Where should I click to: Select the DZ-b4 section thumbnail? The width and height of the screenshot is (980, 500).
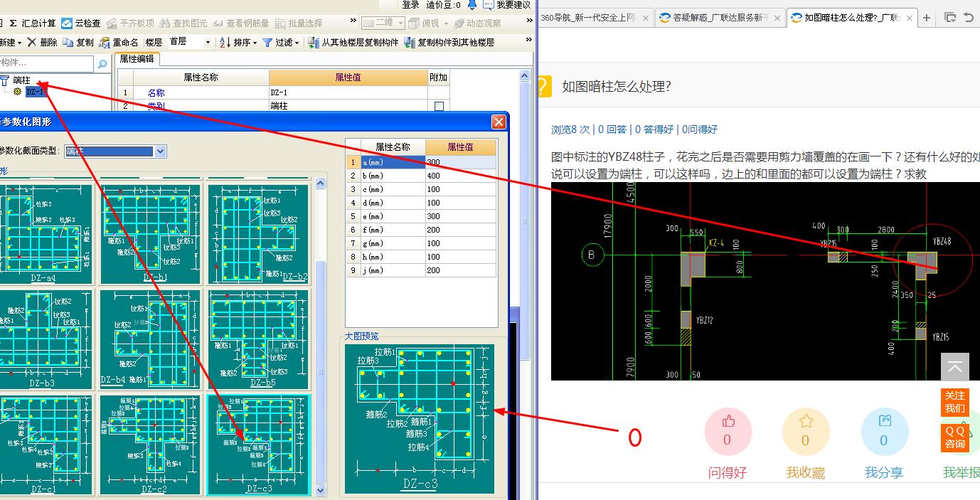pyautogui.click(x=151, y=339)
